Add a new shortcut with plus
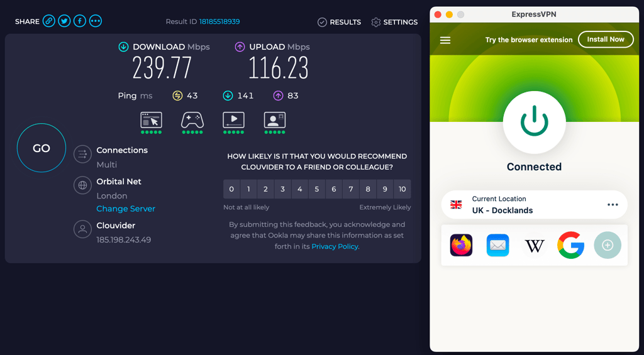Viewport: 644px width, 355px height. coord(608,246)
